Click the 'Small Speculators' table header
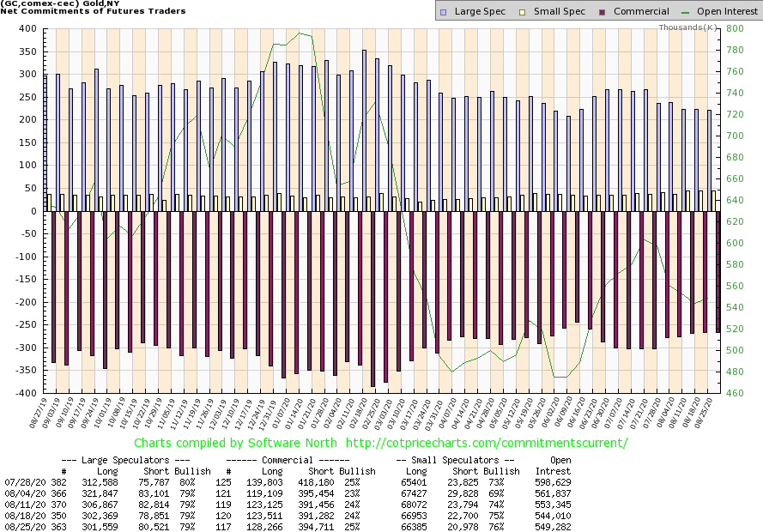This screenshot has height=532, width=763. click(455, 460)
